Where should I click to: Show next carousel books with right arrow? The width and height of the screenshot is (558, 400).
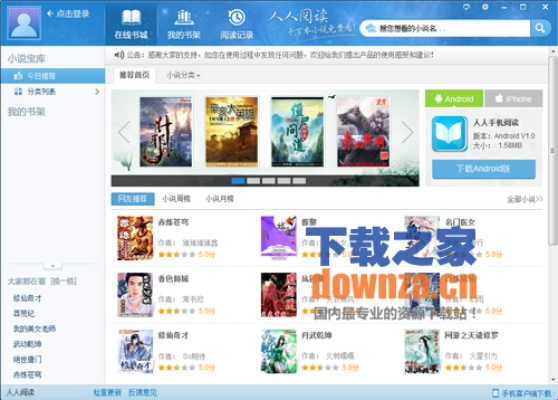(407, 132)
